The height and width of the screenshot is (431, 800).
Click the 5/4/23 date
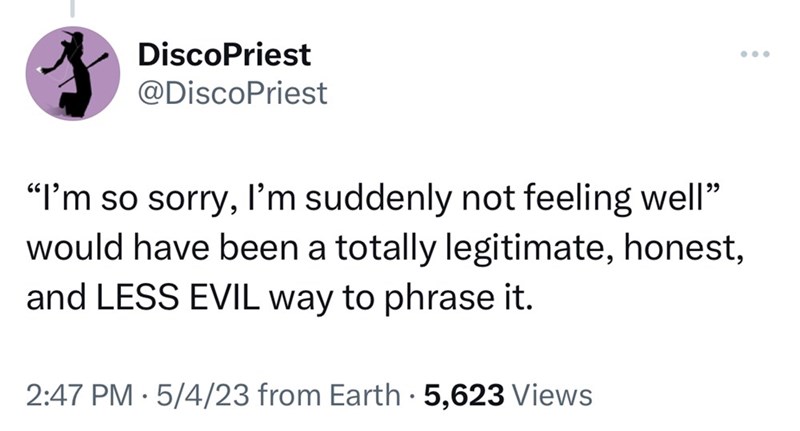tap(203, 395)
